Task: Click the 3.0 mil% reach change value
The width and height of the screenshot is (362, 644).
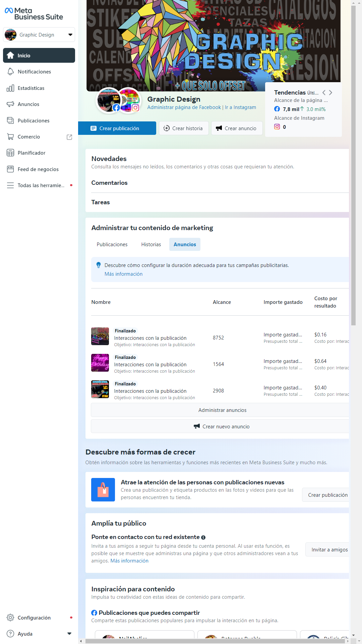Action: coord(316,109)
